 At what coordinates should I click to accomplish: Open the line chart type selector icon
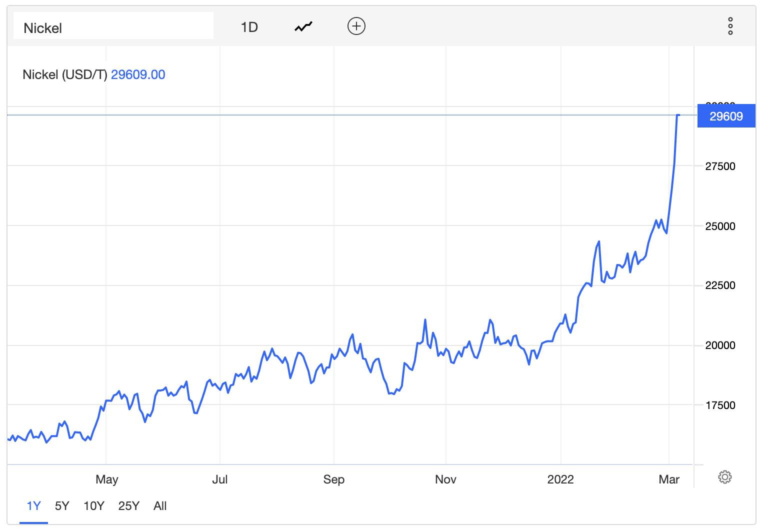tap(303, 26)
